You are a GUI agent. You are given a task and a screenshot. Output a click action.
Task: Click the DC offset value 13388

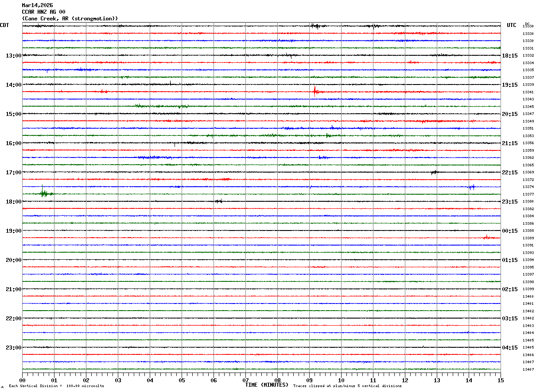tap(528, 231)
